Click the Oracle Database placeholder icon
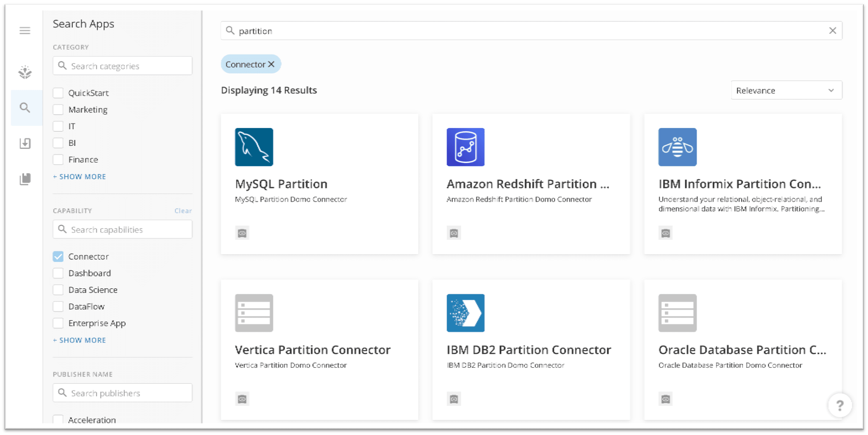 (x=677, y=313)
